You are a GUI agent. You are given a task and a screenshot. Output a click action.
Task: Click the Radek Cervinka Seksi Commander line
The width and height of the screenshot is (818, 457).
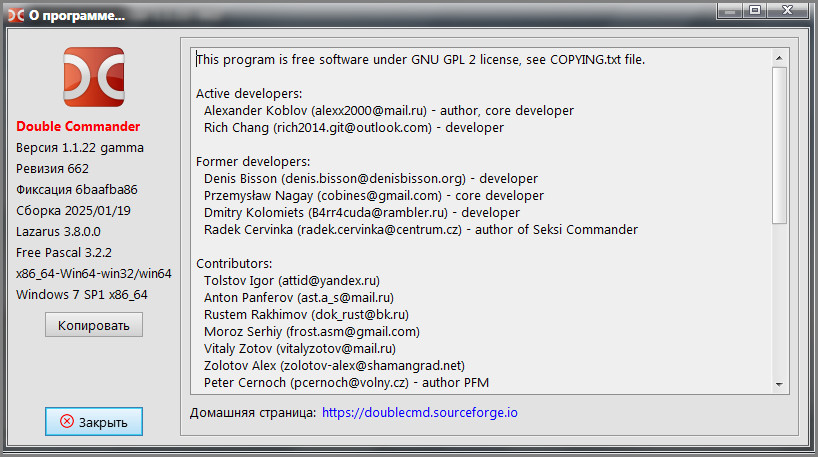point(421,230)
